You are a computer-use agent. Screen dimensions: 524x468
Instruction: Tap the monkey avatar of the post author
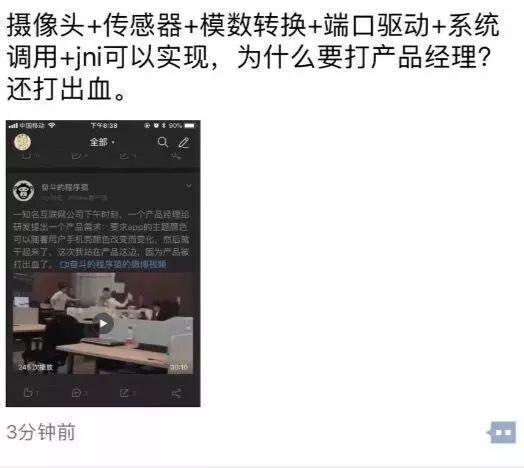[23, 191]
